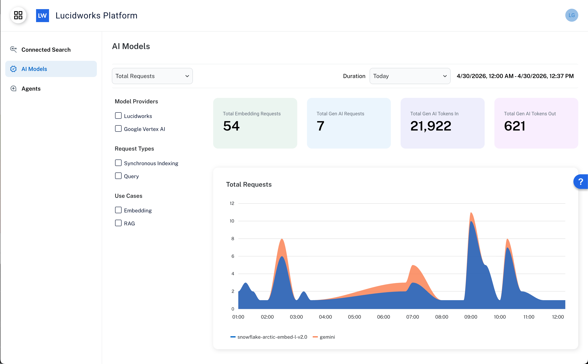Click the AI Models page heading
This screenshot has height=364, width=588.
131,46
